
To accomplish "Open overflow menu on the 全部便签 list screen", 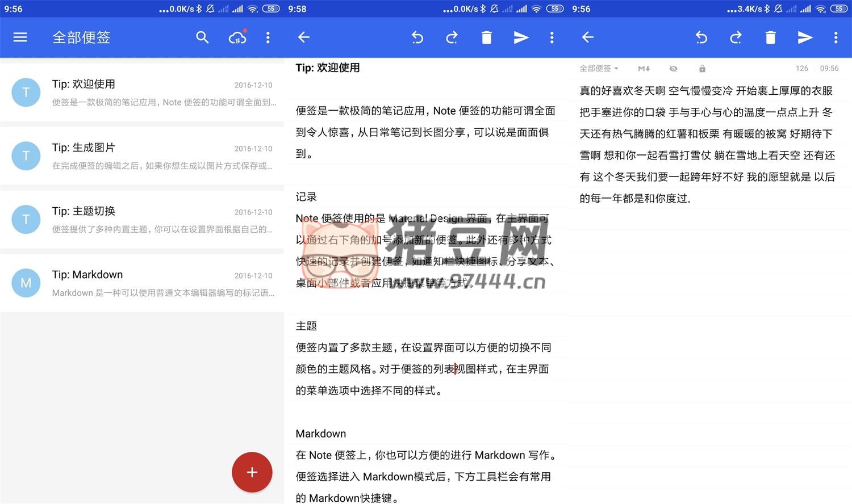I will coord(268,37).
